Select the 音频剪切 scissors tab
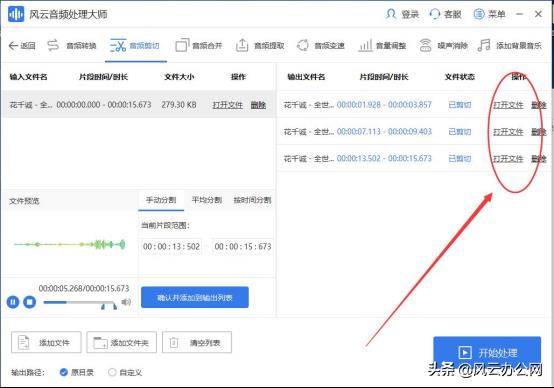The height and width of the screenshot is (388, 554). pyautogui.click(x=136, y=46)
